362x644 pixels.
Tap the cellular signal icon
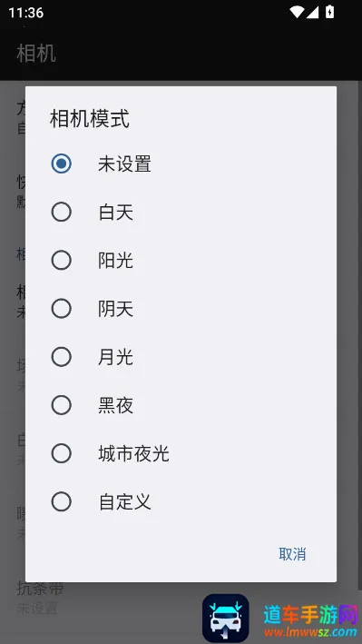click(312, 13)
